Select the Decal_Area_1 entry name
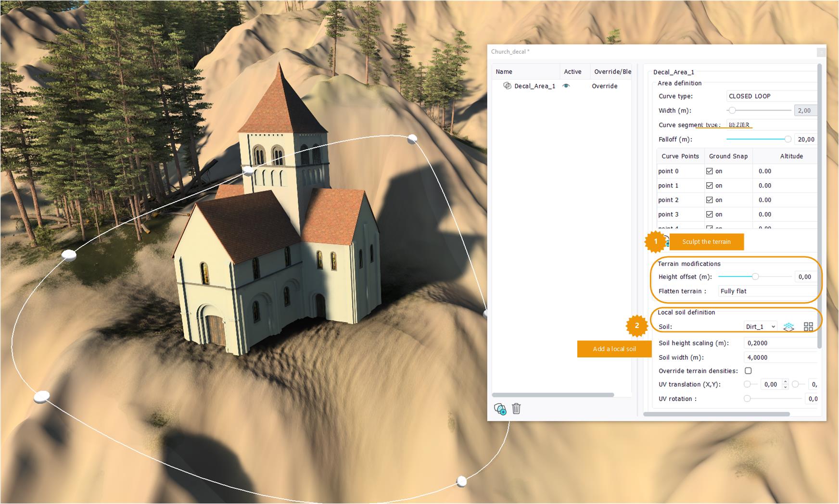This screenshot has width=839, height=504. pyautogui.click(x=534, y=86)
